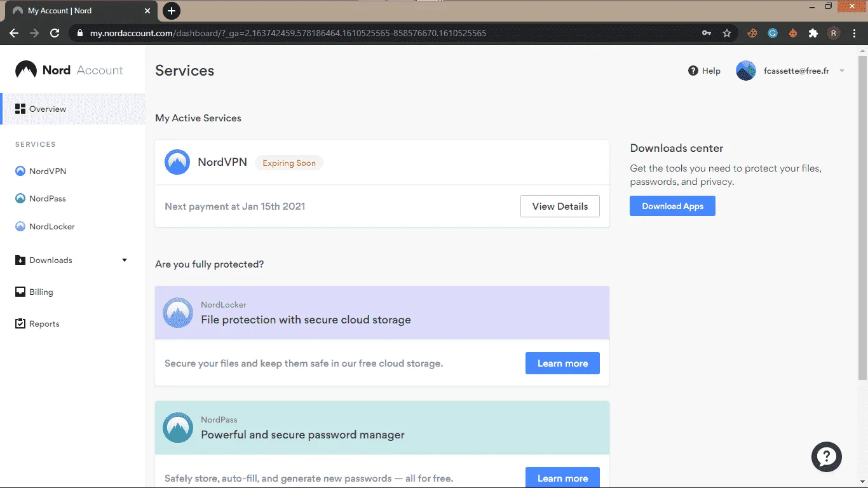Click View Details for NordVPN

click(560, 206)
